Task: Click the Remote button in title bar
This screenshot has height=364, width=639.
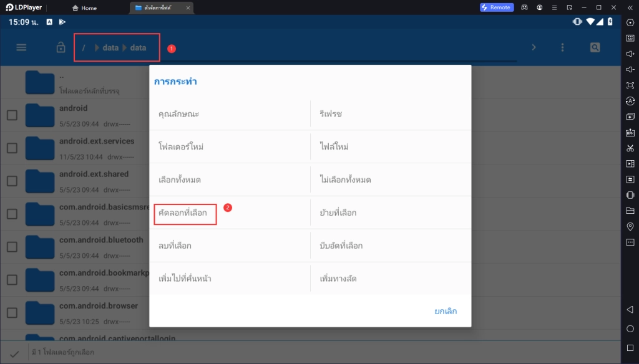Action: (x=496, y=7)
